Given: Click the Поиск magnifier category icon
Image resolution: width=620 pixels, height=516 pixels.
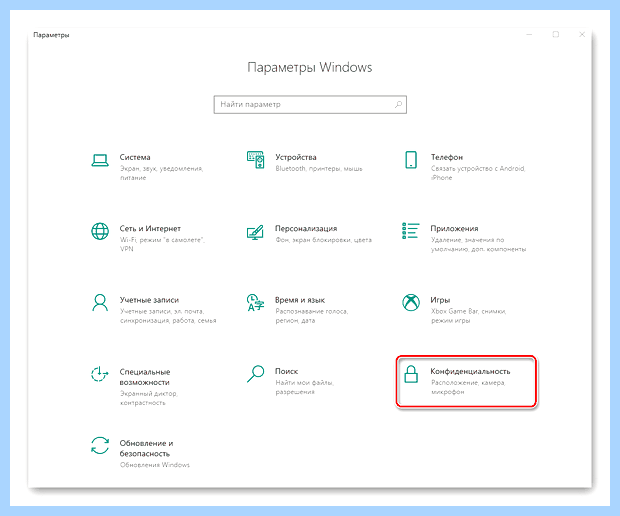Looking at the screenshot, I should [255, 374].
